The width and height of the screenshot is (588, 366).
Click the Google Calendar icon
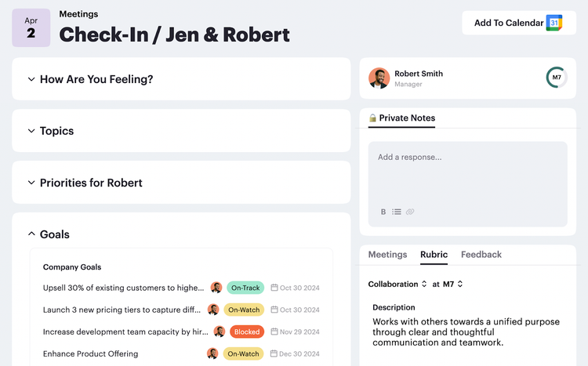554,23
